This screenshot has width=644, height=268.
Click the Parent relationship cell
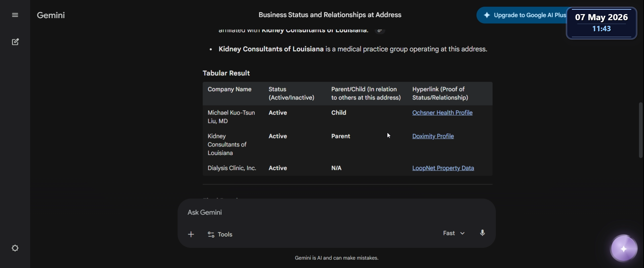(341, 136)
